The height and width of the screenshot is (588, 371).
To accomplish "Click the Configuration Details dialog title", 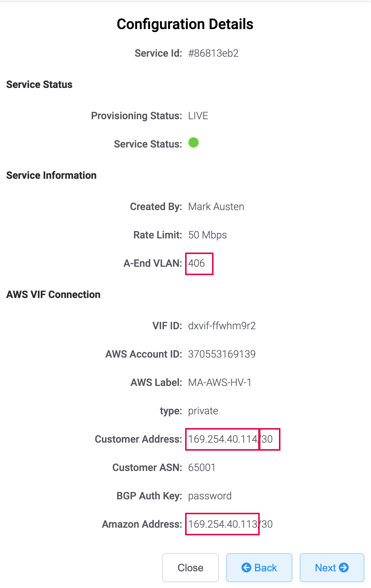I will tap(185, 24).
